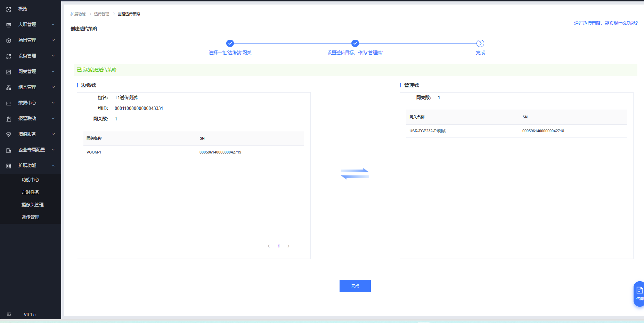Click 透传管理 in the breadcrumb
The image size is (644, 323).
coord(101,14)
